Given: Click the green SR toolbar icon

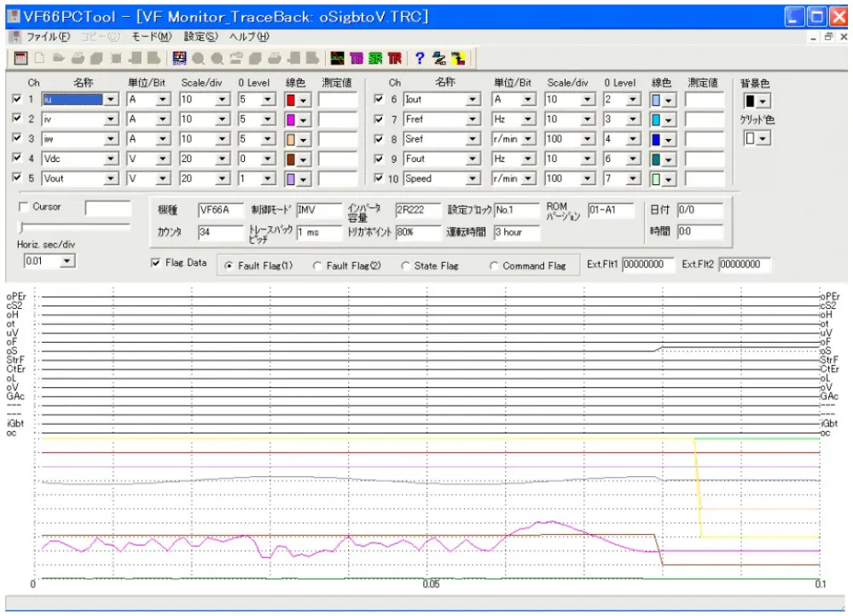Looking at the screenshot, I should click(375, 58).
